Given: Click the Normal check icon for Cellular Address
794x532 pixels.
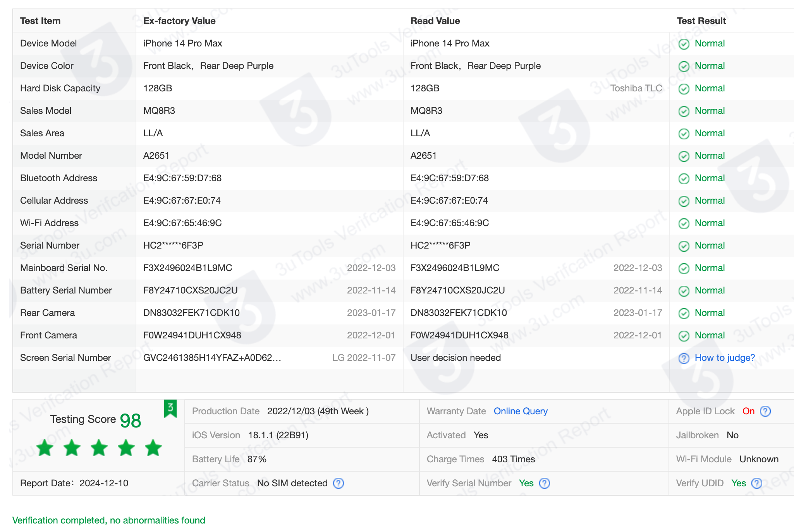Looking at the screenshot, I should [684, 201].
